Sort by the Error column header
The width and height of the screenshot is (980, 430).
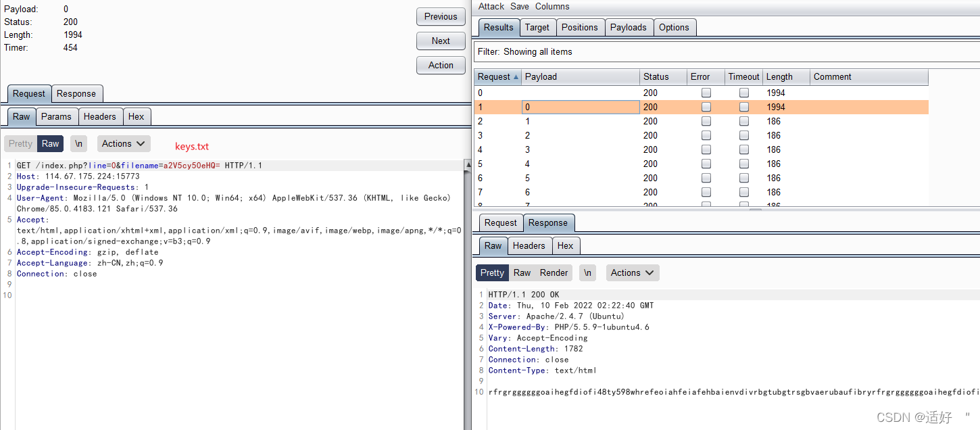coord(706,76)
